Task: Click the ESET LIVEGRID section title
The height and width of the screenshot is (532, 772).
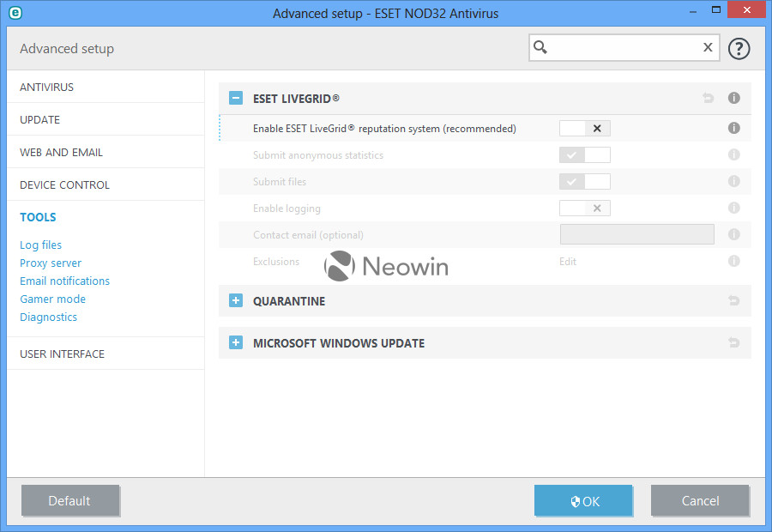Action: point(297,99)
